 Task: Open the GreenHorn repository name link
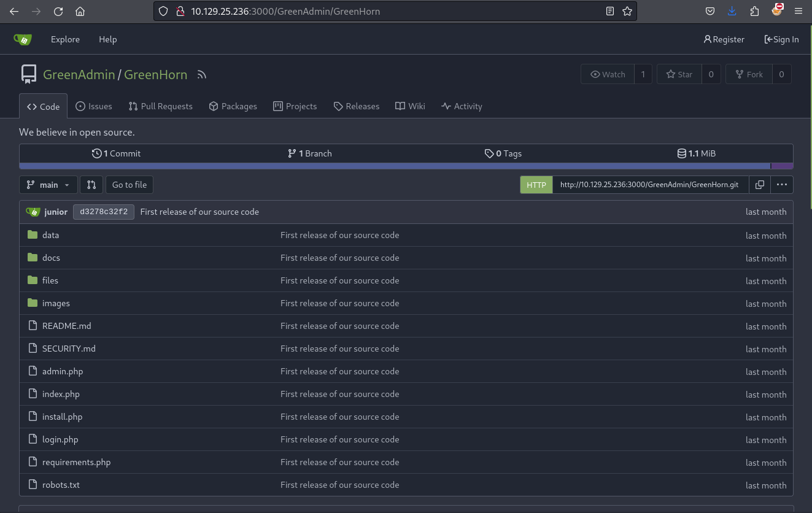coord(156,74)
